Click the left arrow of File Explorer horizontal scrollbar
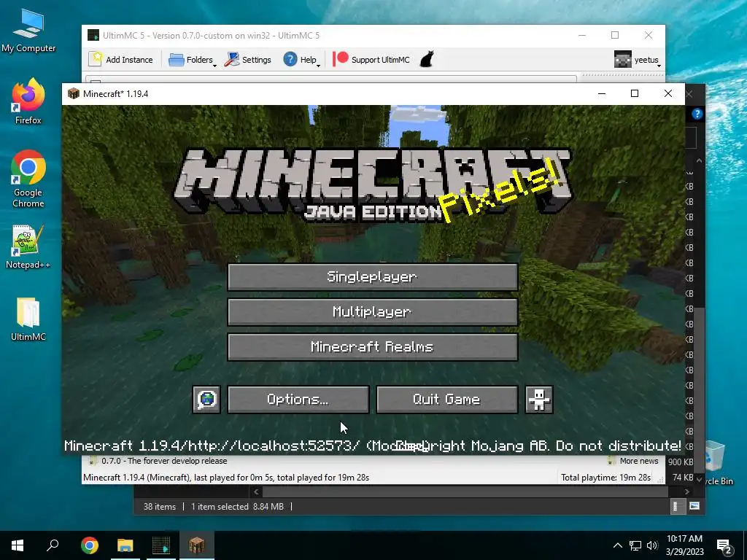The width and height of the screenshot is (747, 560). (256, 492)
